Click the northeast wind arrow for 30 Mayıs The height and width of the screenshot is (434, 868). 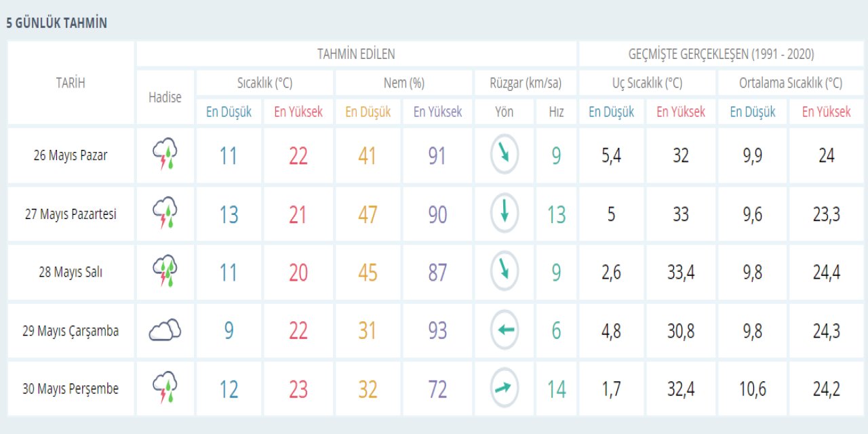[x=504, y=387]
